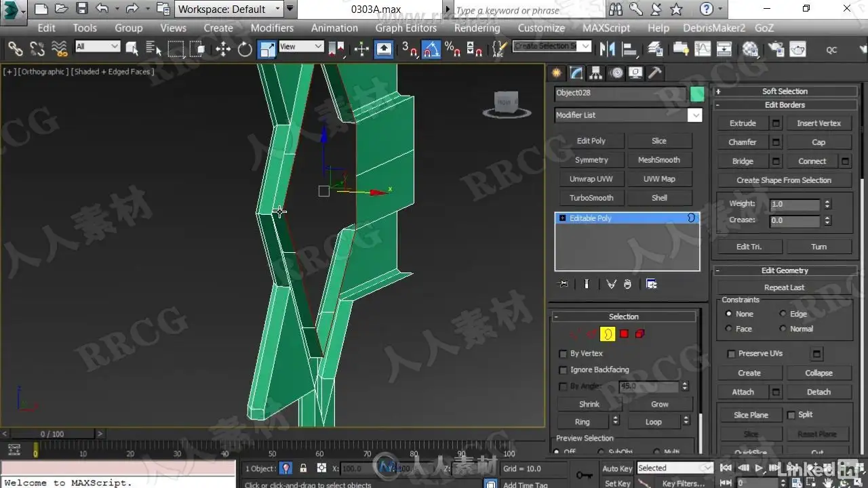Open the Graph Editors menu
The height and width of the screenshot is (488, 868).
click(x=406, y=28)
